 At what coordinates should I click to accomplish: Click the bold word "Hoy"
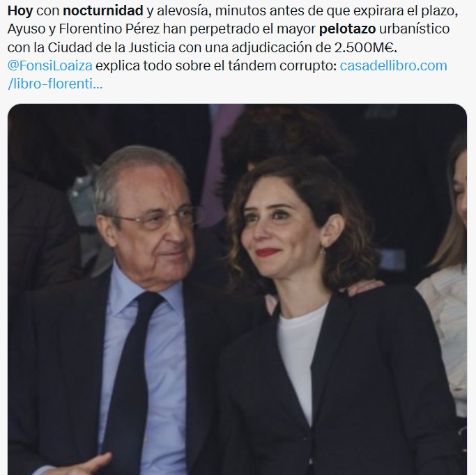pos(20,11)
